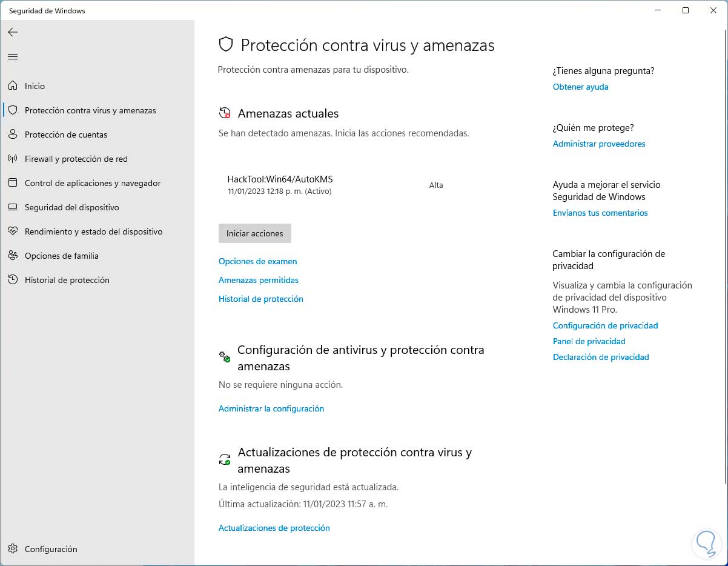Open Administrar proveedores link
Screen dimensions: 728x566
(x=598, y=144)
